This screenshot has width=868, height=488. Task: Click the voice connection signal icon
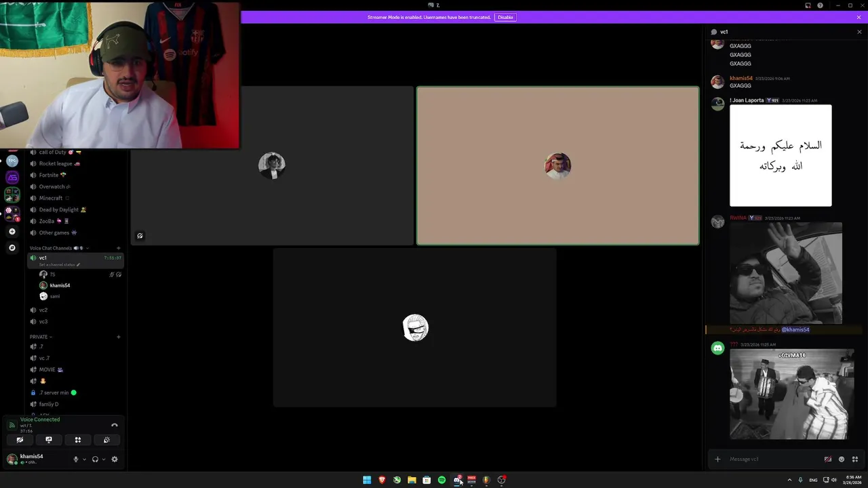[12, 425]
